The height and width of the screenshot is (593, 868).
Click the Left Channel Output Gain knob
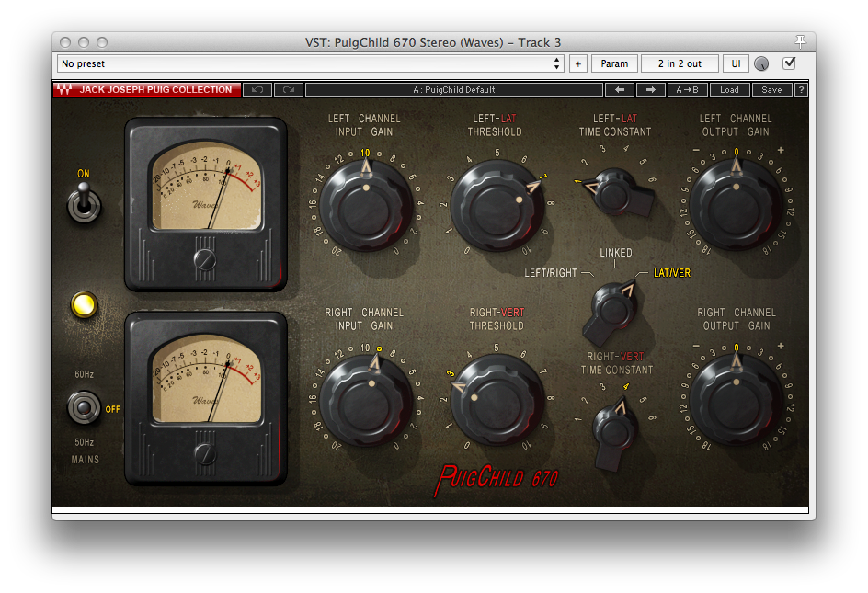(736, 205)
